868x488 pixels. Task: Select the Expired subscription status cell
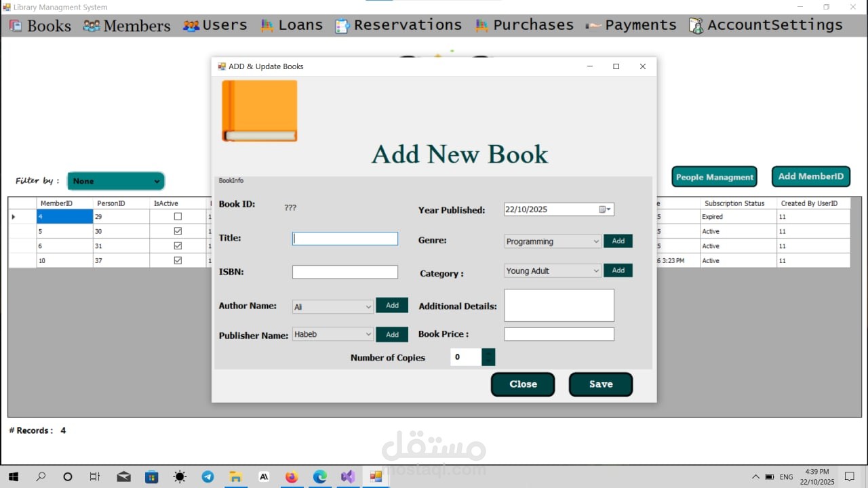738,217
